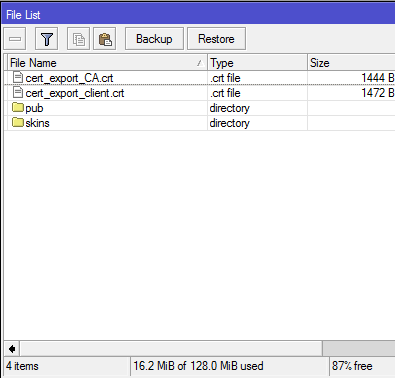Click the Backup button
395x378 pixels.
(154, 39)
